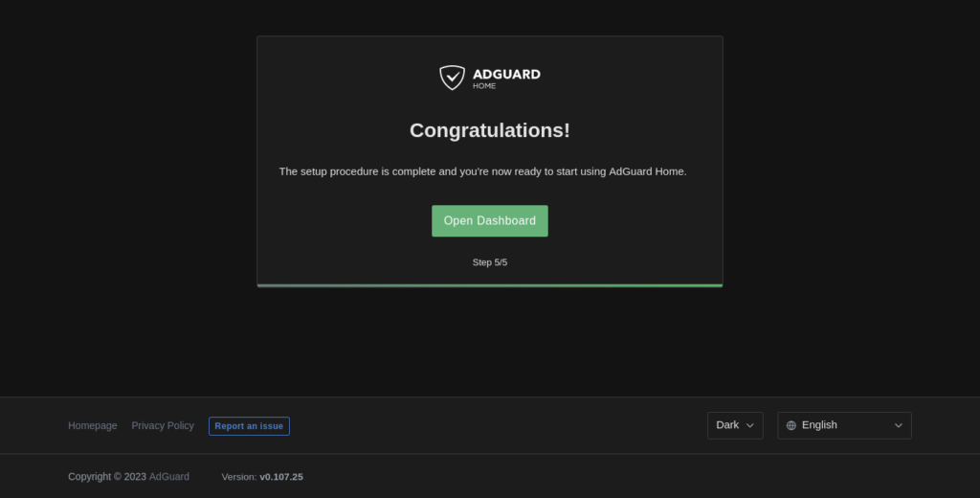The height and width of the screenshot is (498, 980).
Task: Open the Homepage footer link
Action: click(x=93, y=425)
